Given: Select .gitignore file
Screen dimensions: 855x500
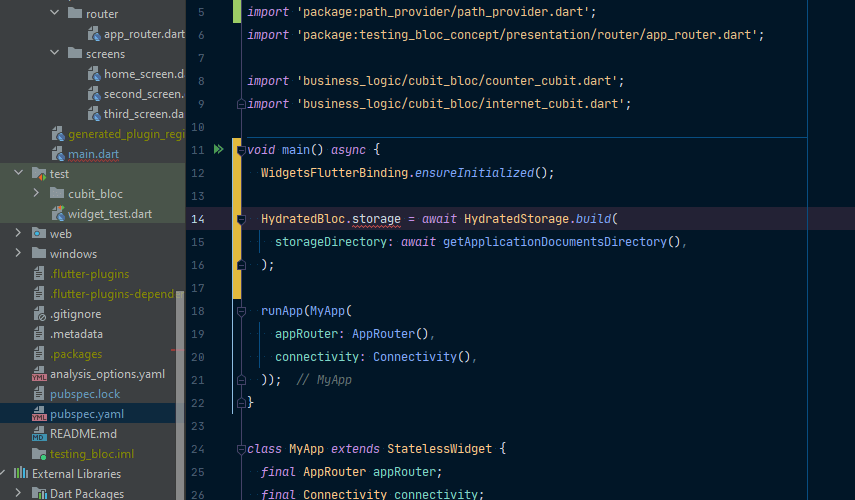Looking at the screenshot, I should (75, 314).
